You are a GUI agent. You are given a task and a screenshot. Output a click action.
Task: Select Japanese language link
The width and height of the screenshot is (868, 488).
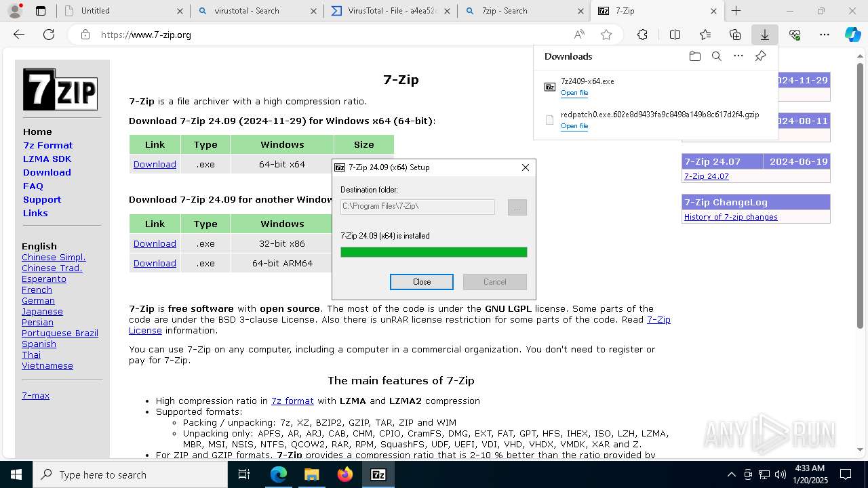[42, 311]
